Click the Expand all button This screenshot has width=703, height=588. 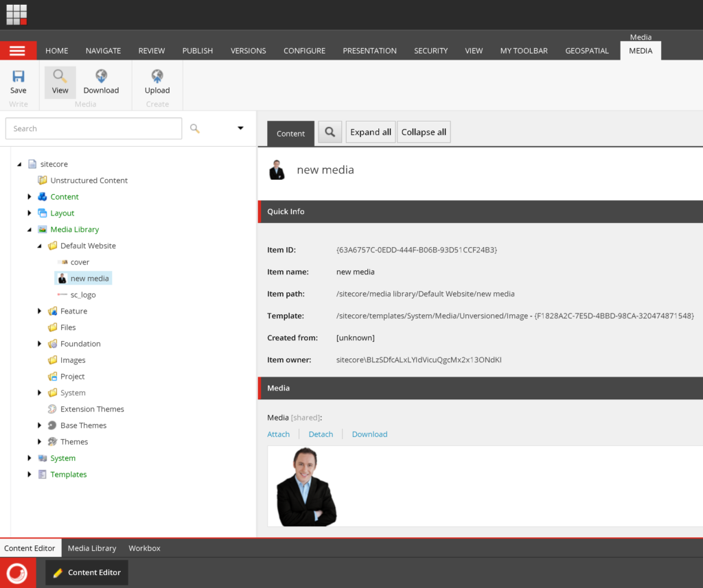coord(370,131)
